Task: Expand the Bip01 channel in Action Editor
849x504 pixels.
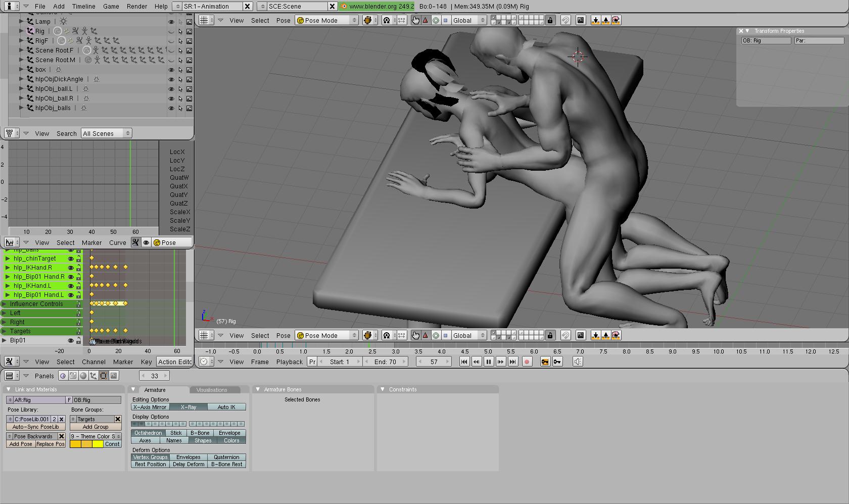Action: pyautogui.click(x=5, y=340)
